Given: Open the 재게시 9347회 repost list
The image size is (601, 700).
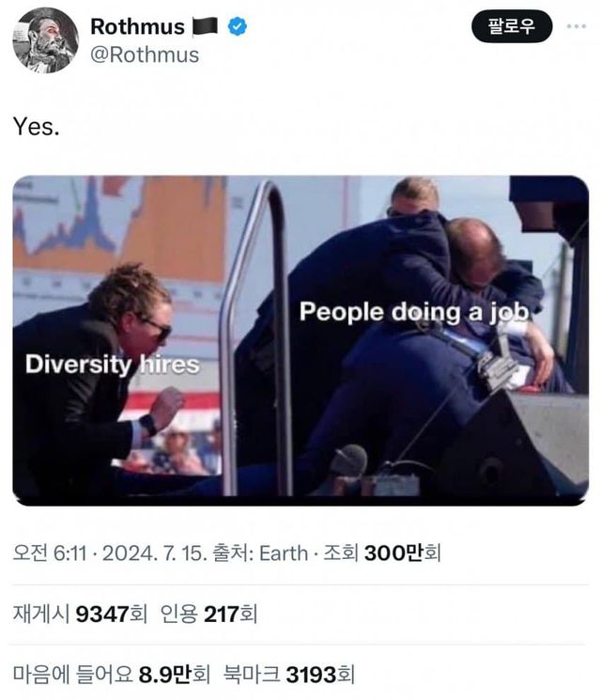Looking at the screenshot, I should point(80,614).
